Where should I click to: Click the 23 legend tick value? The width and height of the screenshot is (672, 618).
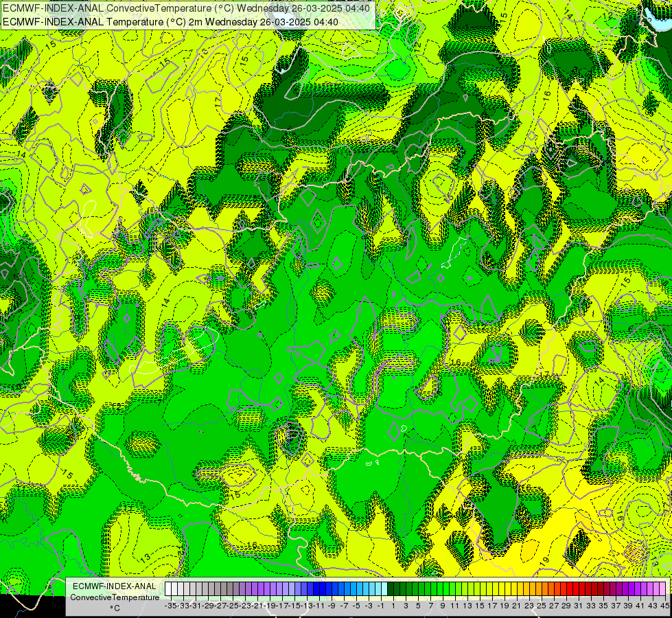(529, 606)
